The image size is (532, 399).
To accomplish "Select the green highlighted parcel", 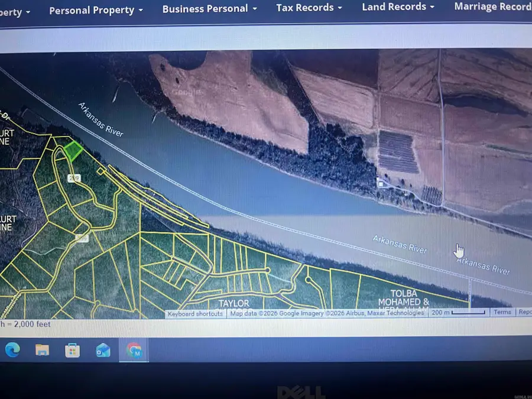I will (x=72, y=151).
